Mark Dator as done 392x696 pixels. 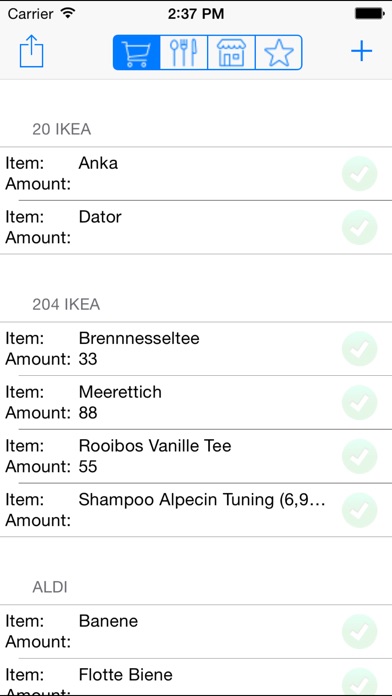(x=360, y=228)
